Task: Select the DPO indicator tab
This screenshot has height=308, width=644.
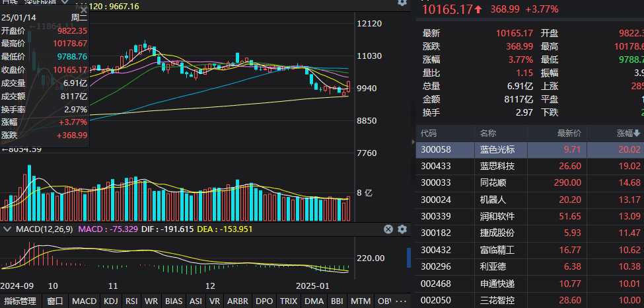Action: tap(264, 301)
